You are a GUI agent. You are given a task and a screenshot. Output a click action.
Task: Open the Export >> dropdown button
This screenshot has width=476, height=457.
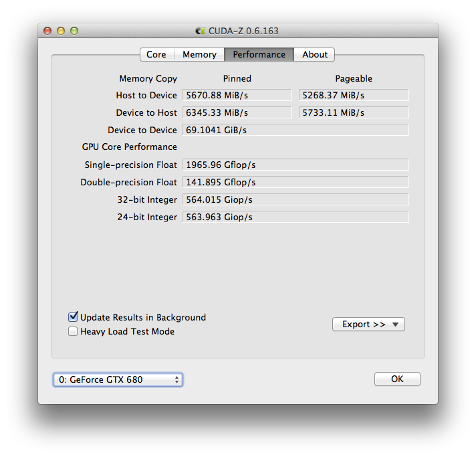pyautogui.click(x=368, y=325)
